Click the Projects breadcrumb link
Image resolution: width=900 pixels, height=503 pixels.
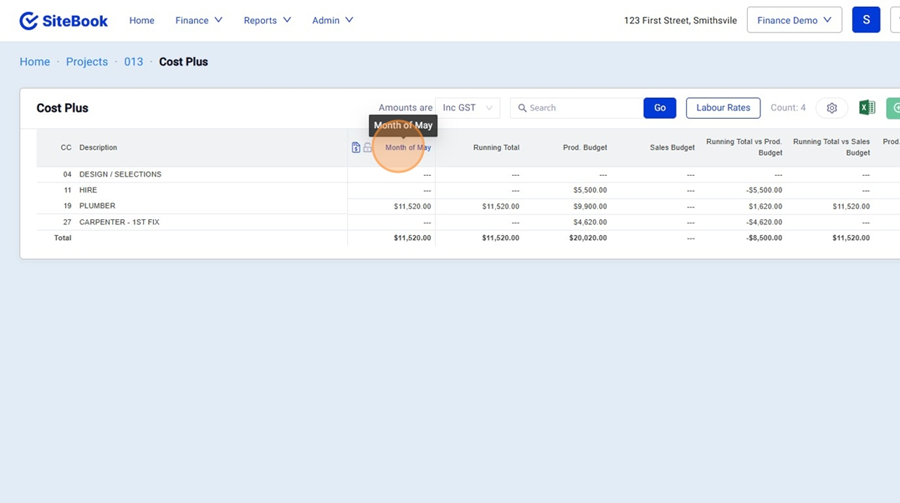[x=87, y=62]
